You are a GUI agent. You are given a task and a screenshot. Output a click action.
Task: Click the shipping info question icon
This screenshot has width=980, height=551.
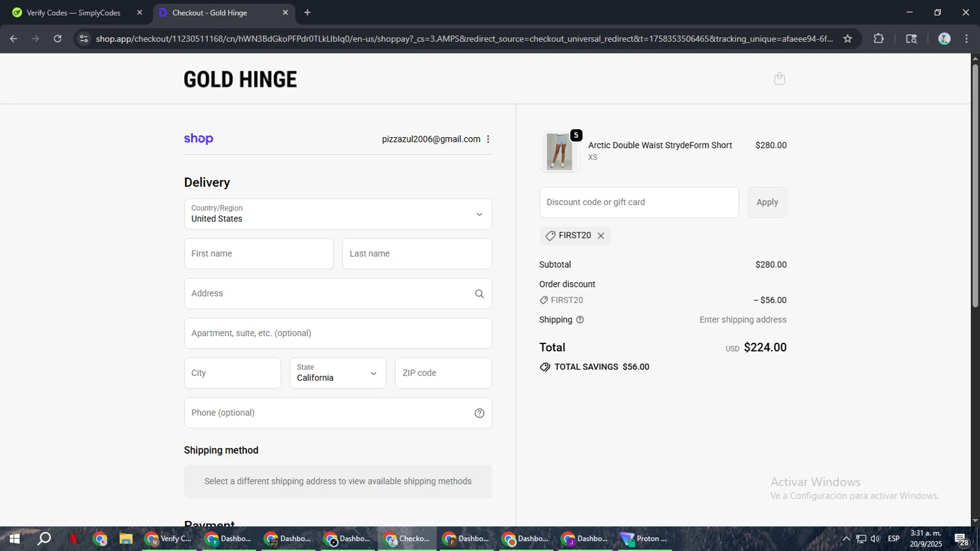coord(580,320)
